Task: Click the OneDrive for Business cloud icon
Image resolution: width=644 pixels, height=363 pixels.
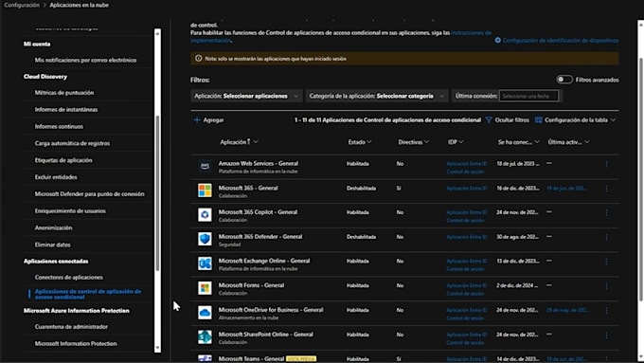Action: pyautogui.click(x=205, y=313)
